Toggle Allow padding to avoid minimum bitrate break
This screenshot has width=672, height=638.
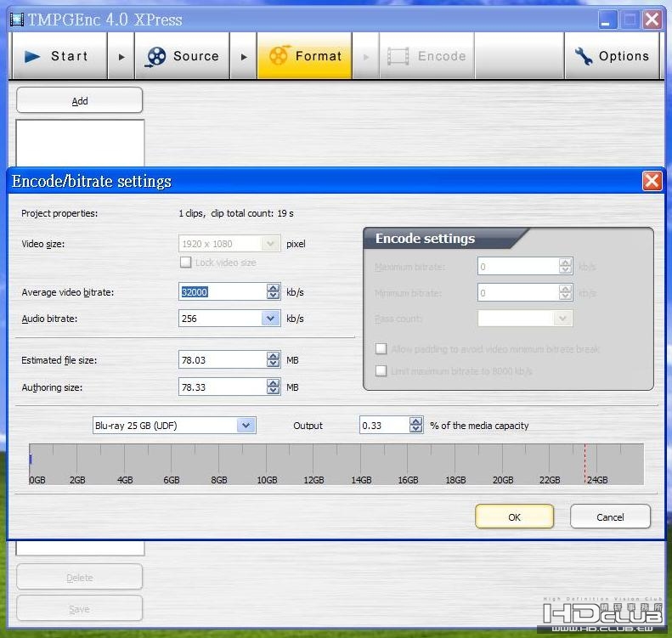click(381, 349)
